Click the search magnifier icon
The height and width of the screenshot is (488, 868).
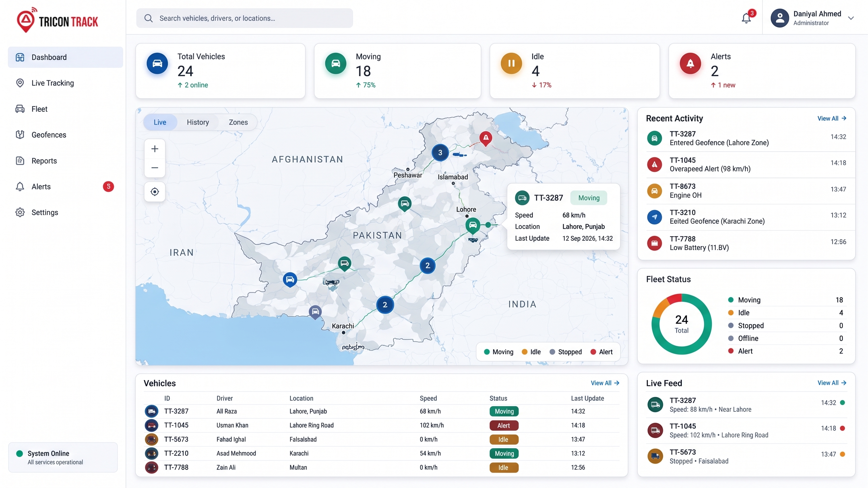(x=148, y=18)
